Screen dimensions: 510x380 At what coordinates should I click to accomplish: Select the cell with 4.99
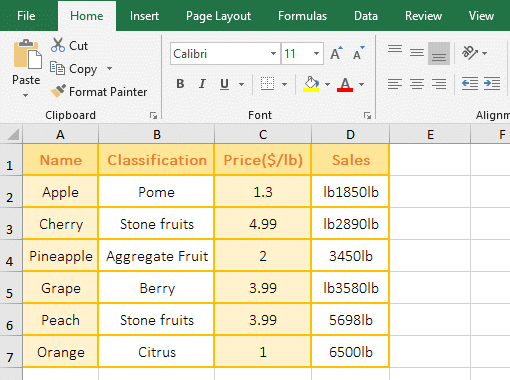tap(263, 224)
